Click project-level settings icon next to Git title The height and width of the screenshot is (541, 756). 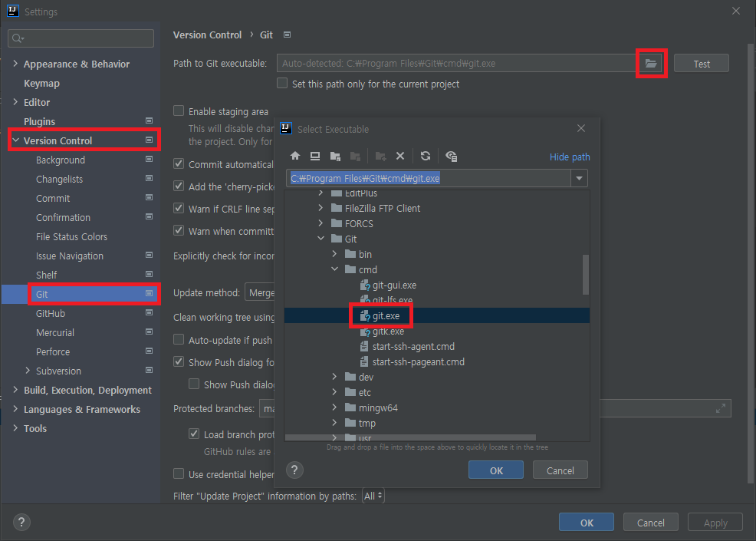(x=288, y=35)
